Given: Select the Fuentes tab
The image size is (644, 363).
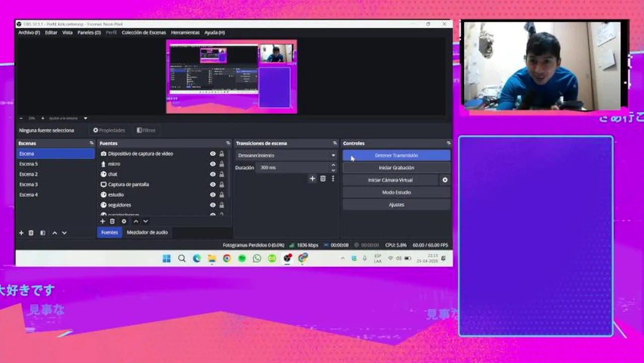Looking at the screenshot, I should tap(109, 232).
